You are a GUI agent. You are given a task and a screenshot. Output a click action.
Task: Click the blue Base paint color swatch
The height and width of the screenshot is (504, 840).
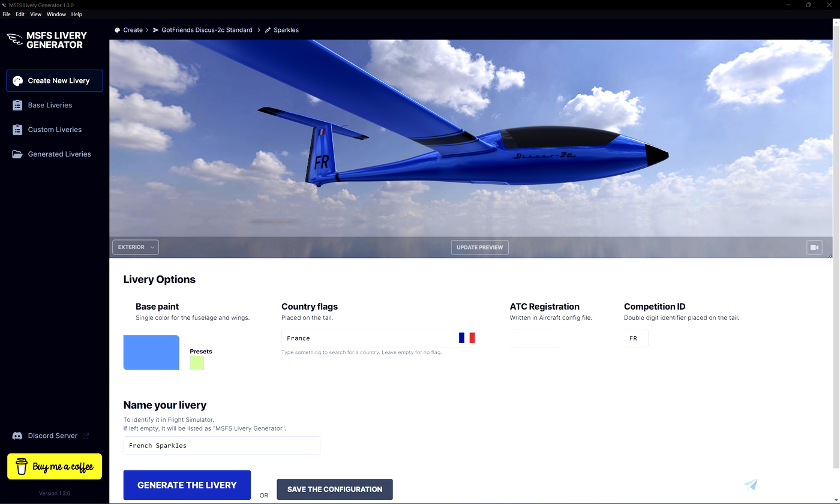(151, 352)
